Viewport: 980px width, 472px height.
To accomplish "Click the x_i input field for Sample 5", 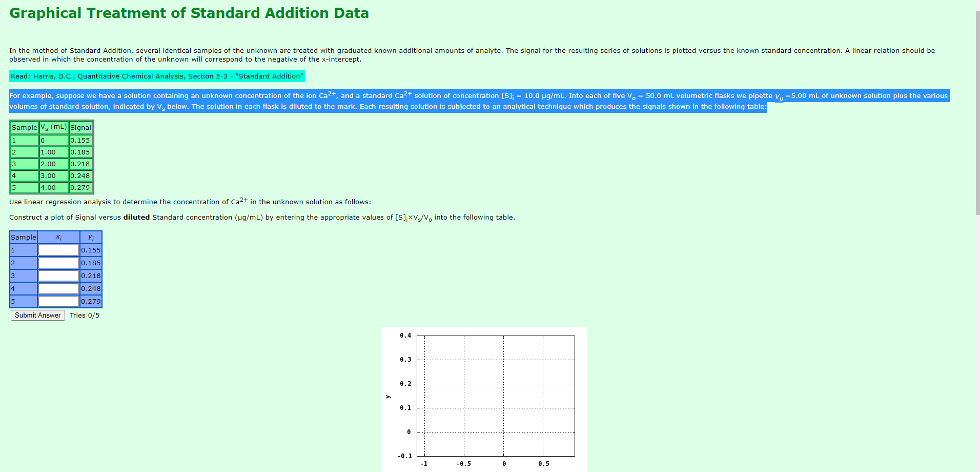I will point(58,301).
